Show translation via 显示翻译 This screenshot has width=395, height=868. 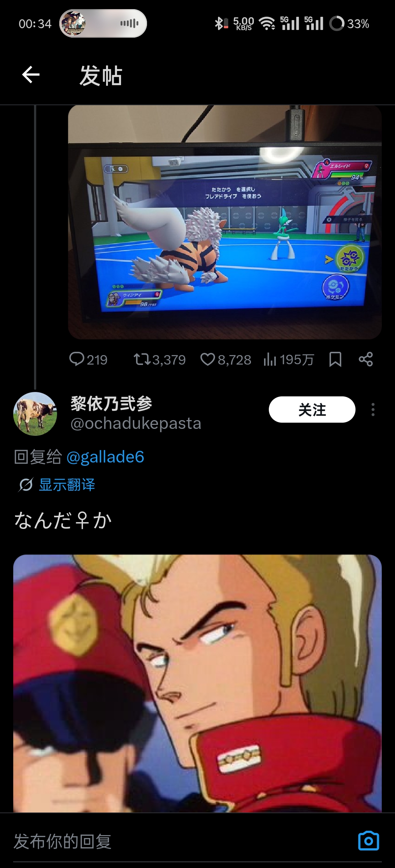coord(67,485)
